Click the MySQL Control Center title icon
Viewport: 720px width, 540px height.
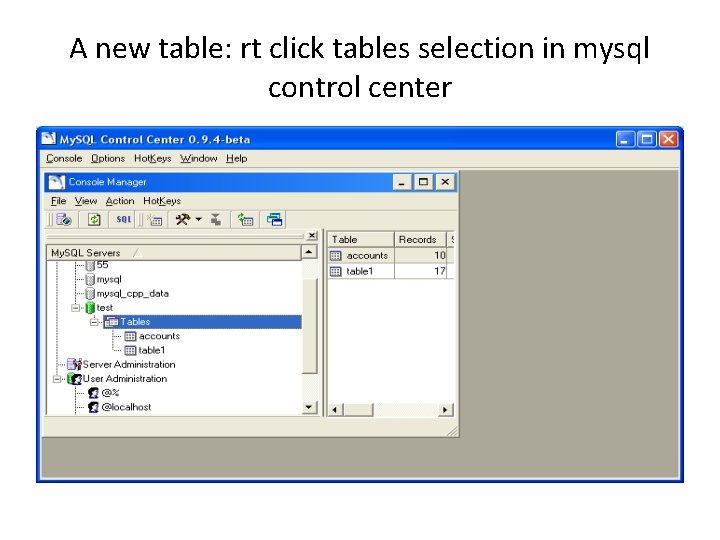[48, 139]
